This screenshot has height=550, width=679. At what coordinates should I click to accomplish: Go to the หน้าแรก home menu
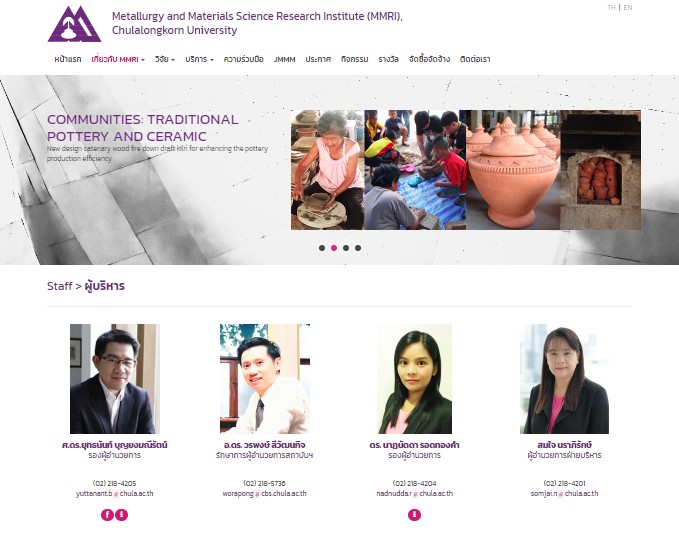[68, 59]
